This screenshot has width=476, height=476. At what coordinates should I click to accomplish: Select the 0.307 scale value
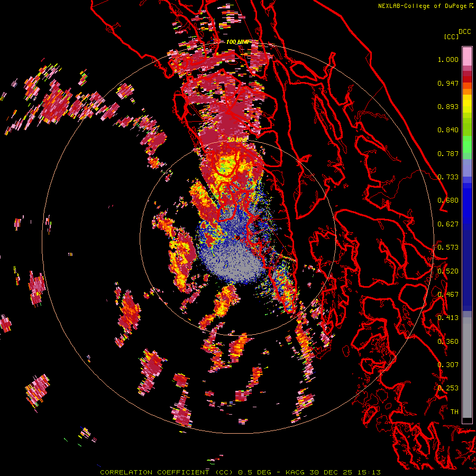pyautogui.click(x=448, y=364)
